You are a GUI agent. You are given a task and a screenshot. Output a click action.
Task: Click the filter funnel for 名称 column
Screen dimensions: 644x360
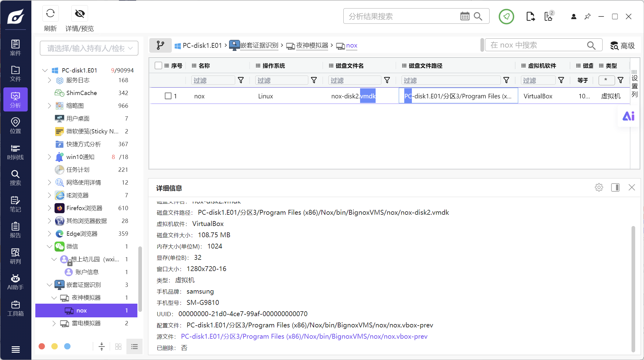click(x=241, y=80)
